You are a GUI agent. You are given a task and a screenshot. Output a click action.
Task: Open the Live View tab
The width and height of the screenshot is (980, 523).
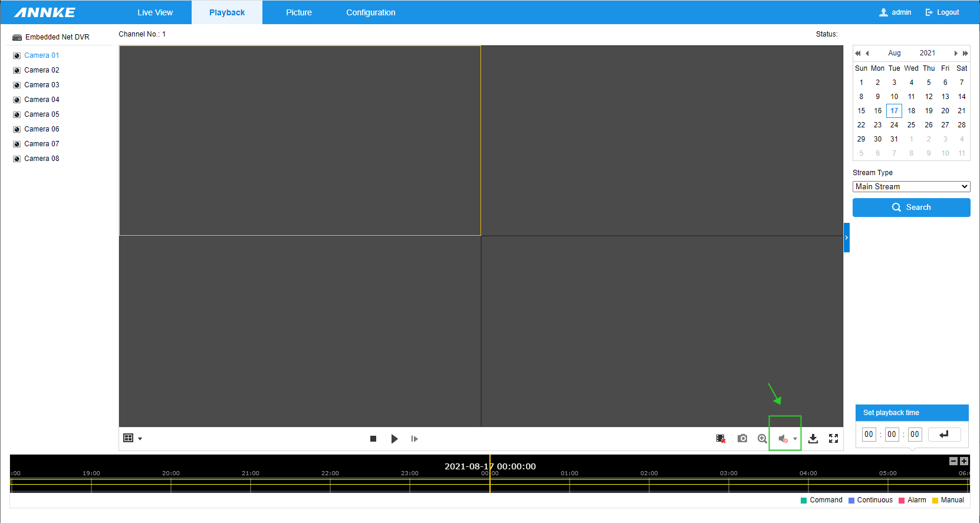pyautogui.click(x=155, y=12)
